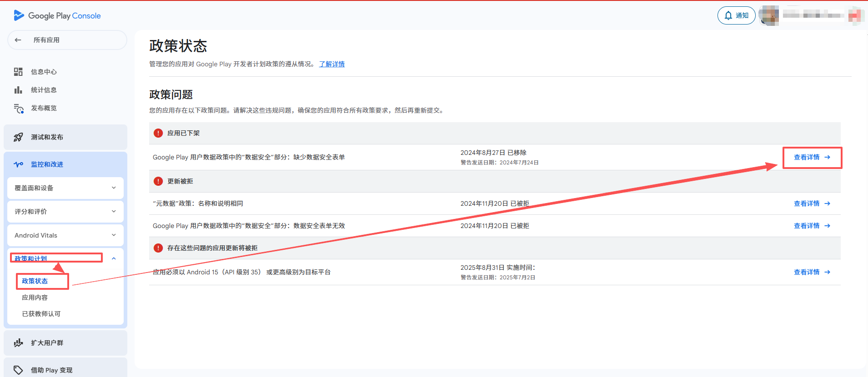Click the arrow icon in the 缺少数据安全表单 row
Viewport: 868px width, 377px height.
(828, 157)
